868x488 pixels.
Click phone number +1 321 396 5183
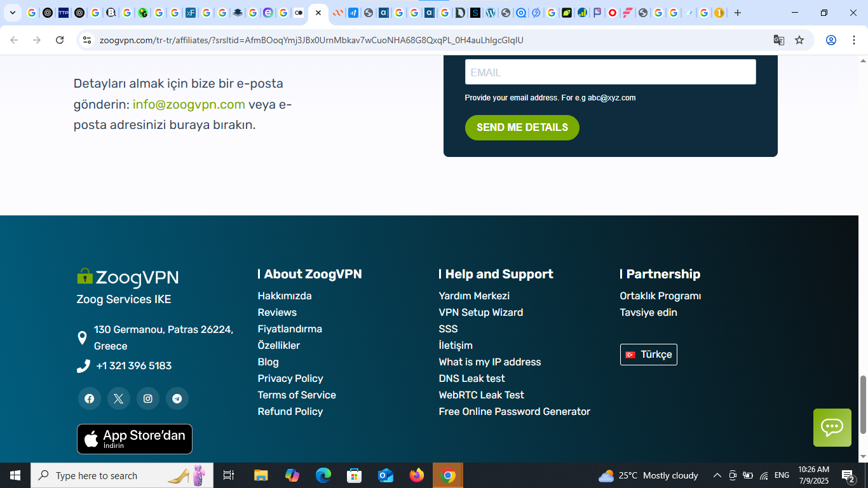point(134,366)
